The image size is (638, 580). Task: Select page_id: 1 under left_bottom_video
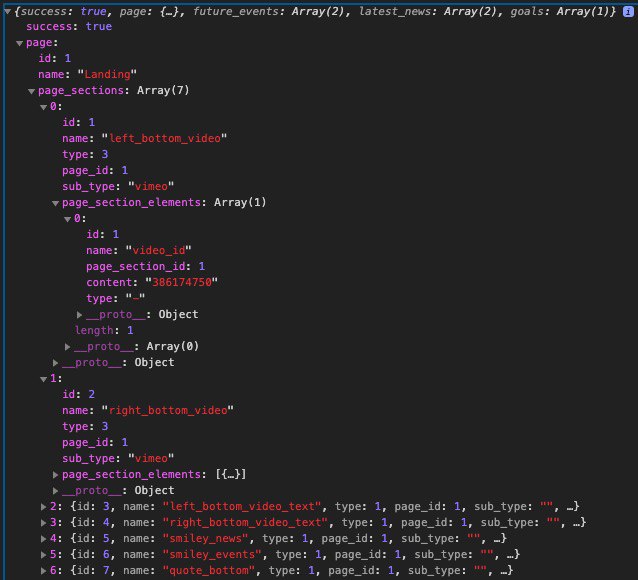click(x=95, y=170)
